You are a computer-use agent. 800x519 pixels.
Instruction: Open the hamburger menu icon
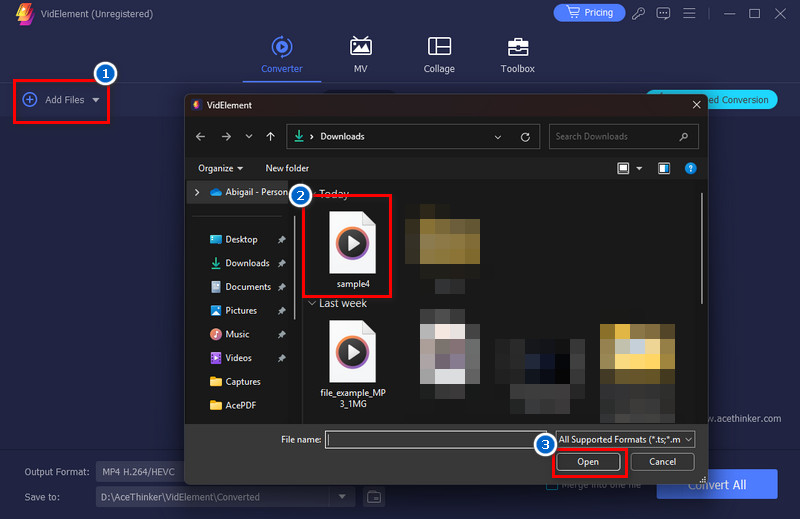(x=689, y=13)
